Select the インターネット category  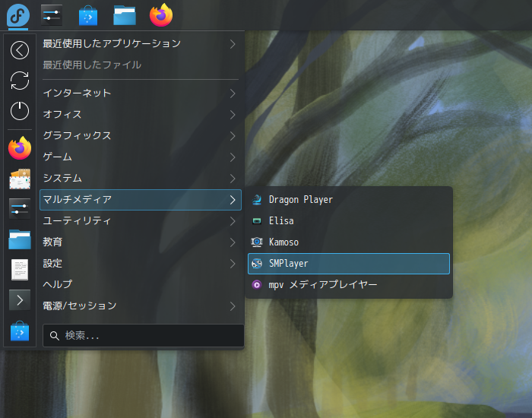tap(141, 93)
